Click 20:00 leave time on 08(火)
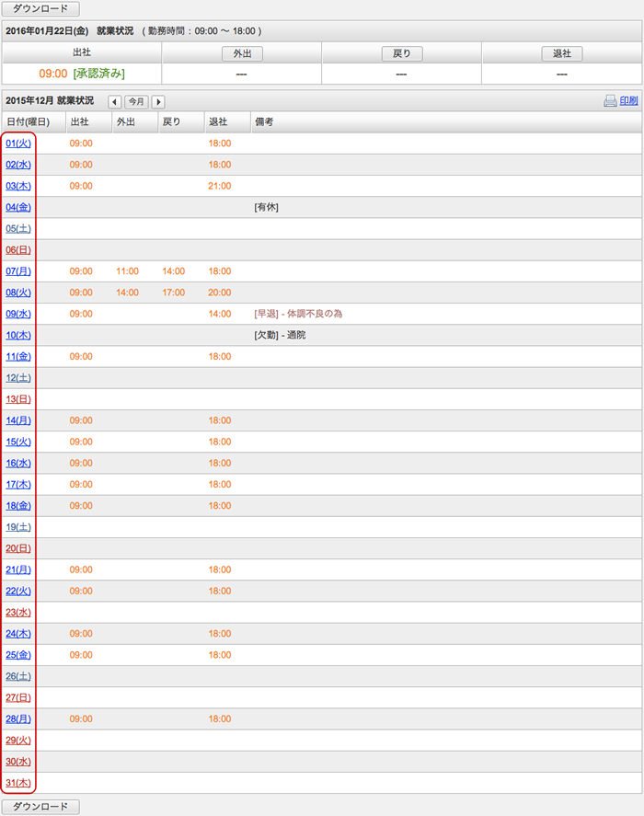 220,293
